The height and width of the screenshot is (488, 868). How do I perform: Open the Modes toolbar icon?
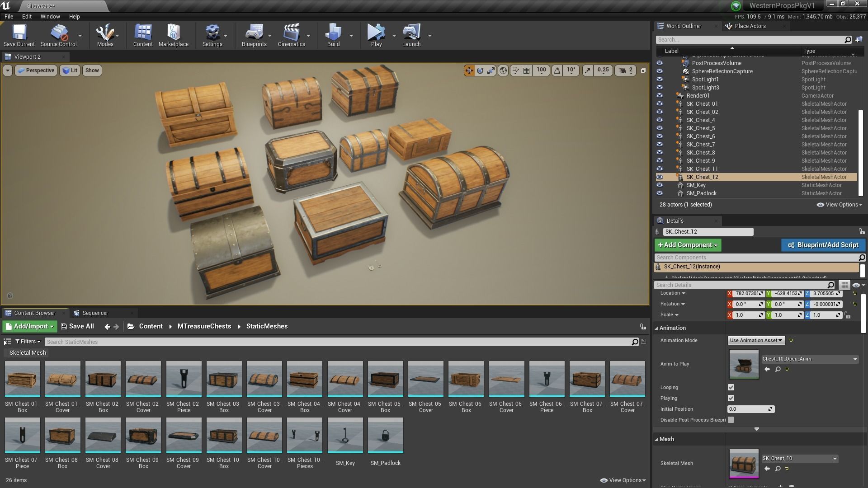pyautogui.click(x=105, y=35)
